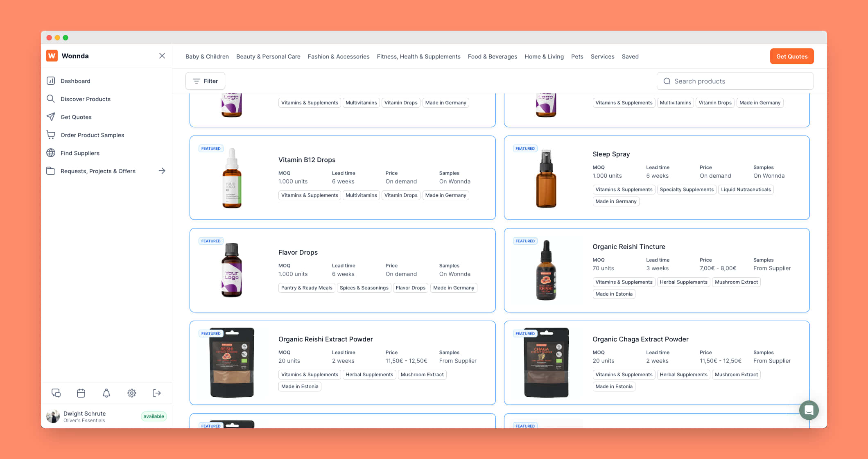Click the Wonnda logo icon

tap(52, 56)
